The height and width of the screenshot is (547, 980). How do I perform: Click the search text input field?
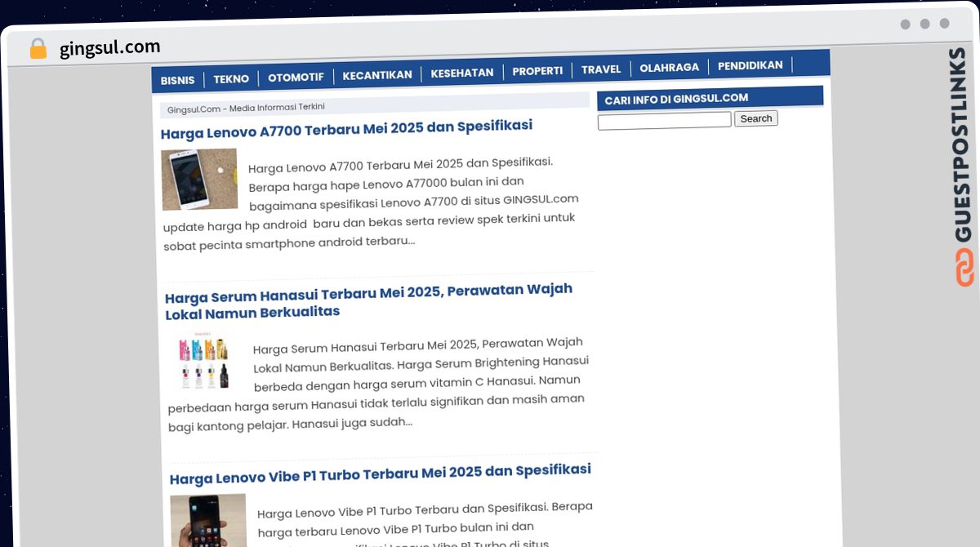(x=665, y=121)
